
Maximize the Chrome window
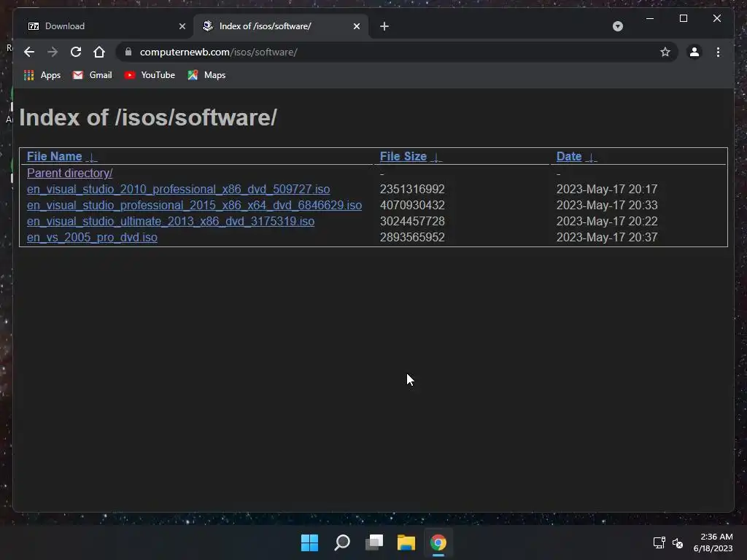[683, 18]
